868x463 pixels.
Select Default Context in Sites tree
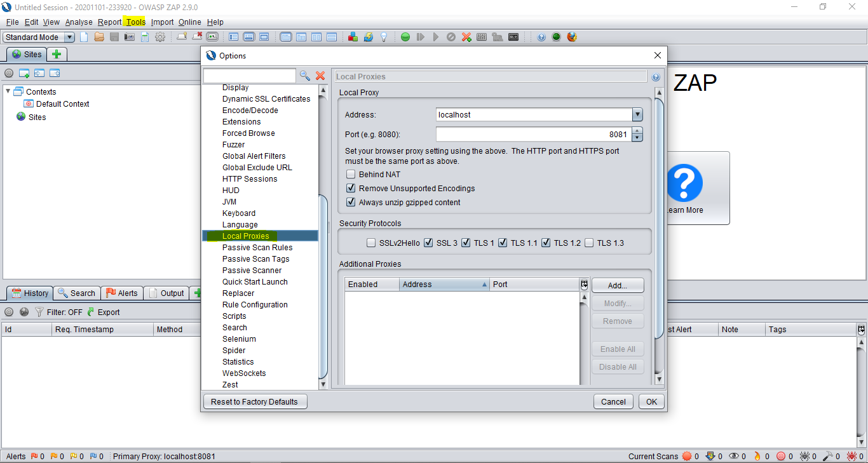coord(62,104)
